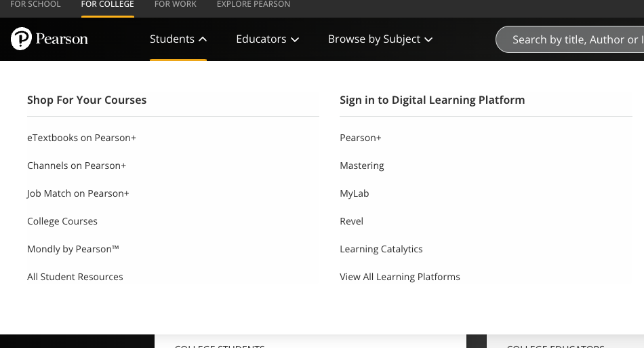
Task: Go to College Courses
Action: [x=62, y=221]
